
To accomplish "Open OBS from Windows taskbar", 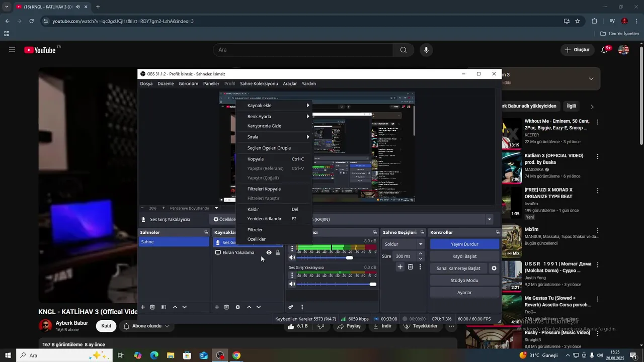I will click(x=220, y=355).
